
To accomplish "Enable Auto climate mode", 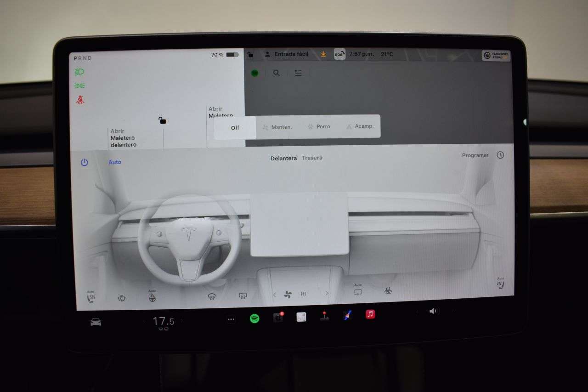I will point(114,162).
